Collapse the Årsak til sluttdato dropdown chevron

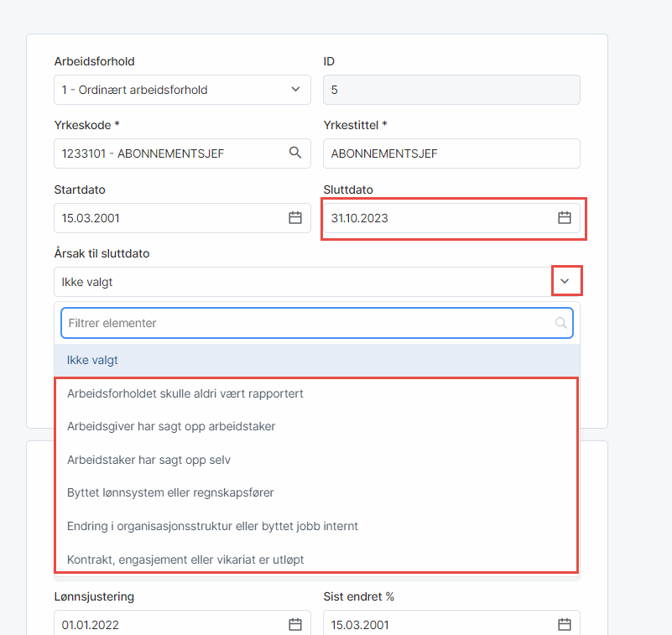565,282
